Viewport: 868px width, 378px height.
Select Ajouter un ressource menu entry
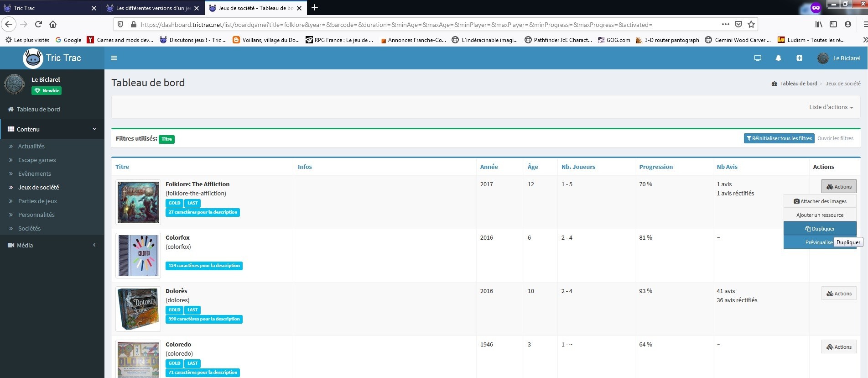[820, 215]
